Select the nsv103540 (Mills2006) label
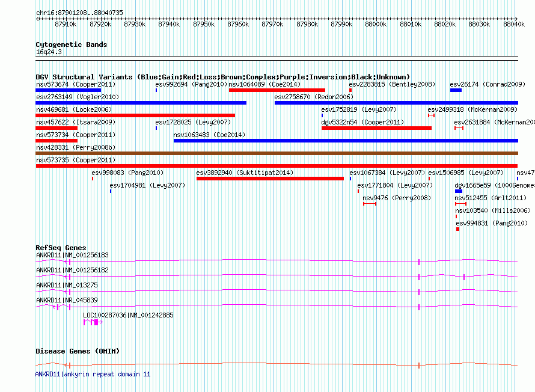The width and height of the screenshot is (535, 392). pyautogui.click(x=493, y=210)
